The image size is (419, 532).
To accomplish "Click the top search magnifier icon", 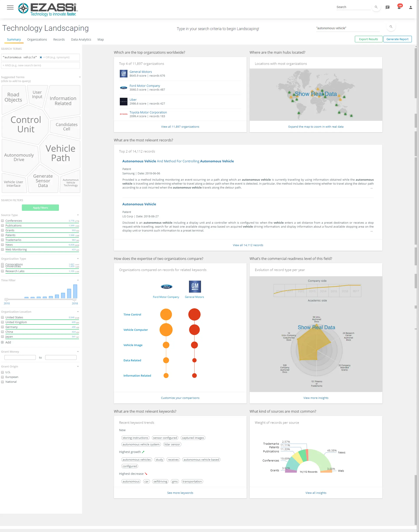I will click(x=376, y=7).
